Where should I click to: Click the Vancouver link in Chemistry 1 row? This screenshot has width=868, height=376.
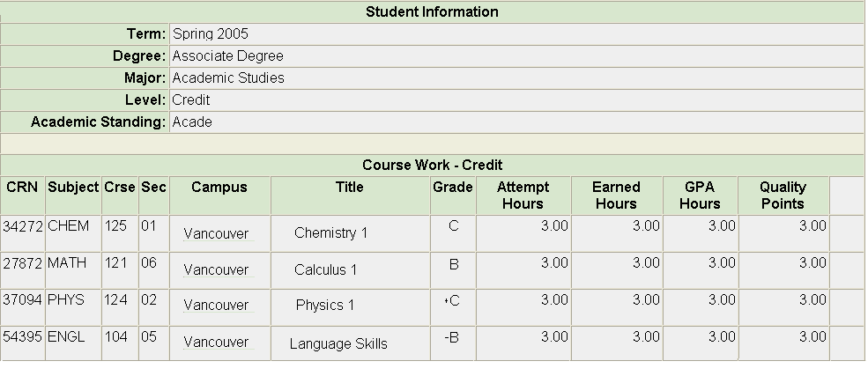click(x=216, y=234)
